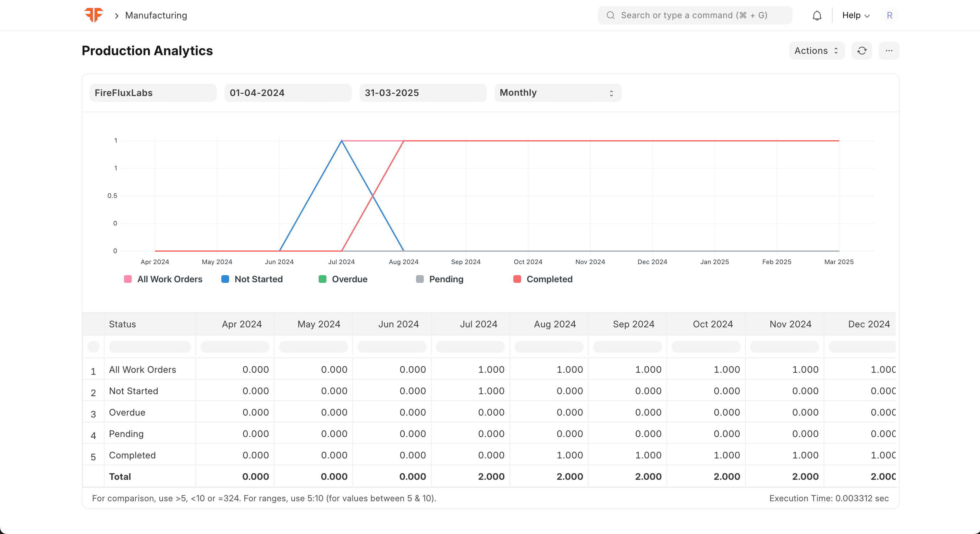Click Sep 2024 chart axis label
This screenshot has width=980, height=534.
pos(466,262)
